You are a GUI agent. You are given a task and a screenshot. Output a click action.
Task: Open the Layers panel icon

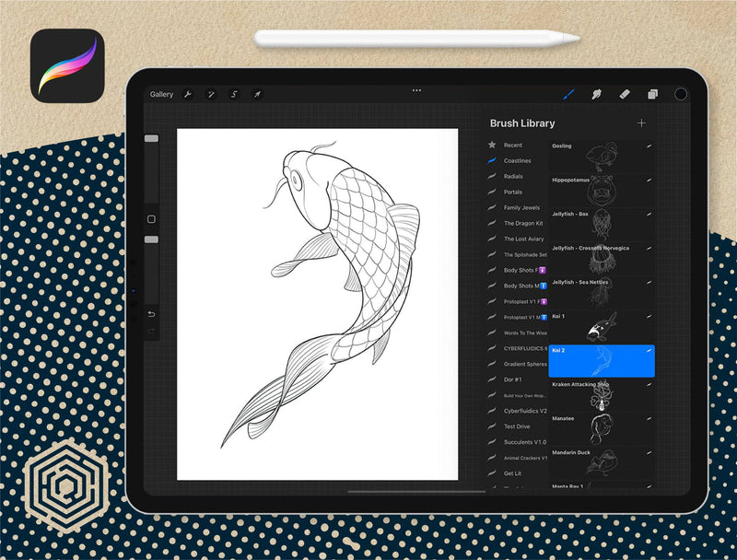tap(652, 94)
